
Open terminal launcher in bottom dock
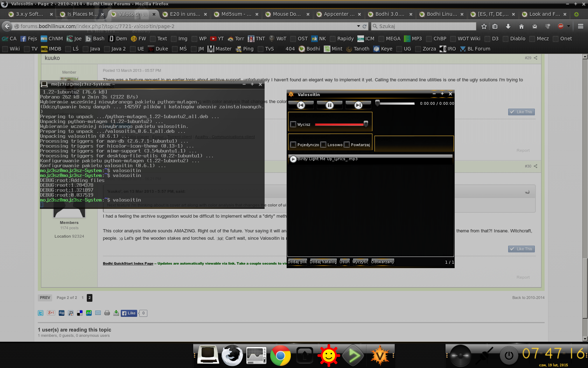(x=208, y=355)
